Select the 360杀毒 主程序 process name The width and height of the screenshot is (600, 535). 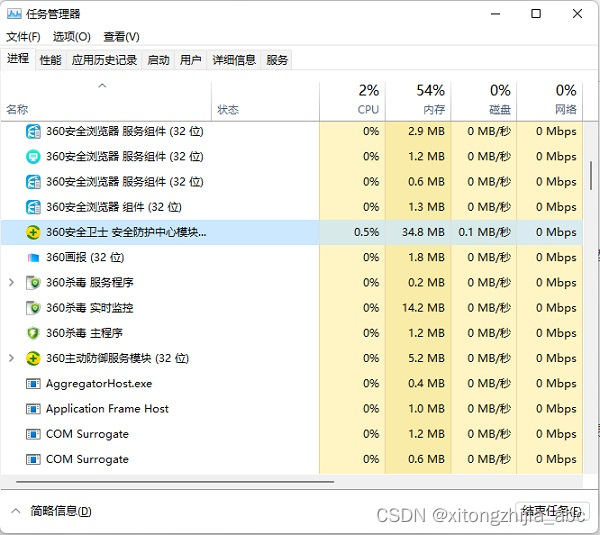coord(84,333)
